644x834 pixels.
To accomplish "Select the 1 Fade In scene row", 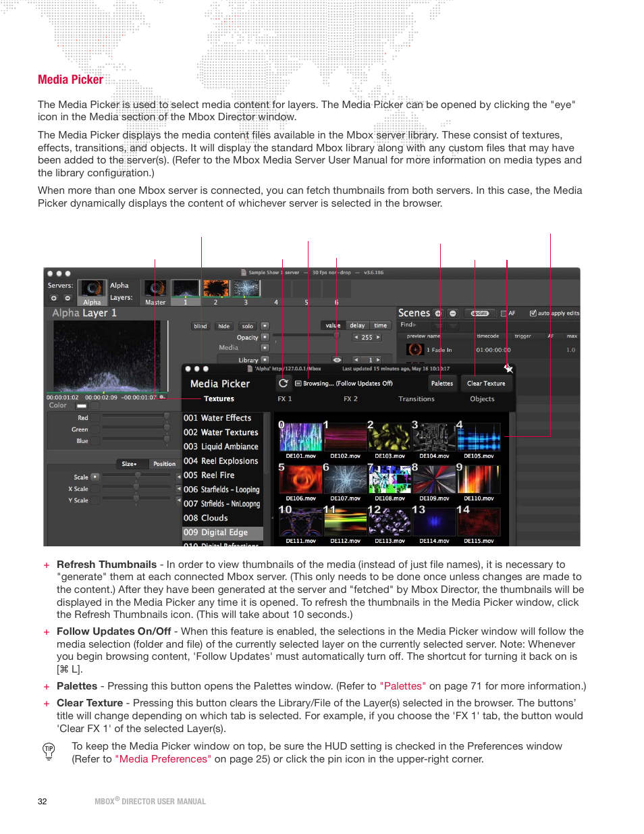I will (489, 350).
